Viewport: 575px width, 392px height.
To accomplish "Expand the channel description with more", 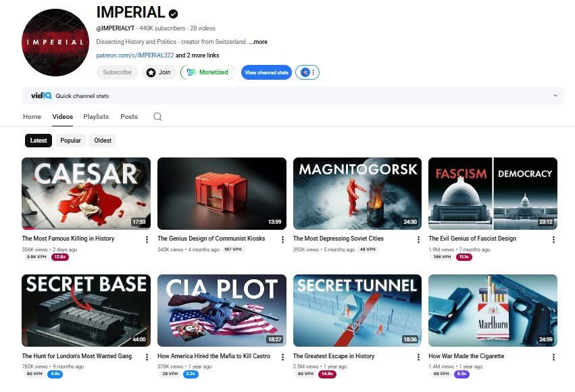I will (x=257, y=41).
